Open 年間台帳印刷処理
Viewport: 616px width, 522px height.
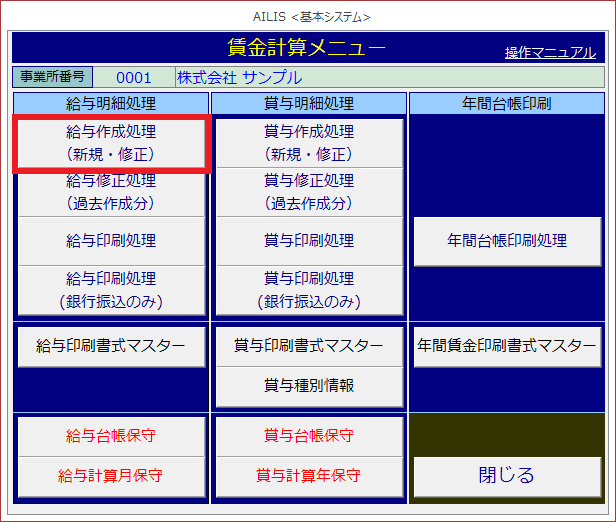tap(507, 241)
